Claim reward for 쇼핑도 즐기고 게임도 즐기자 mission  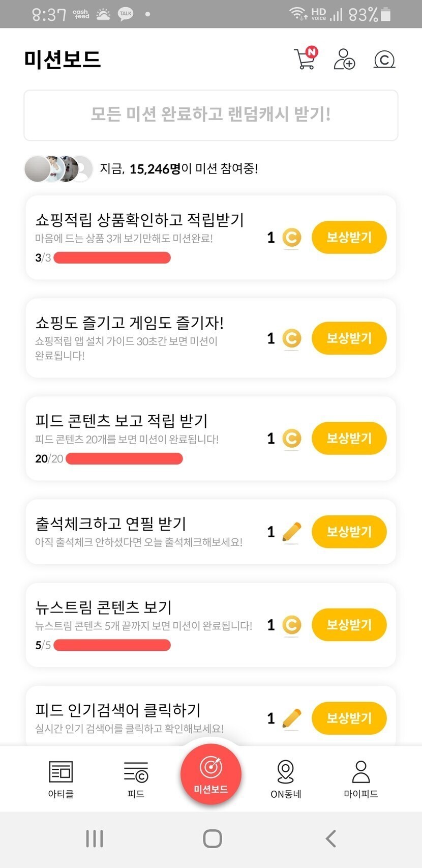pyautogui.click(x=349, y=338)
